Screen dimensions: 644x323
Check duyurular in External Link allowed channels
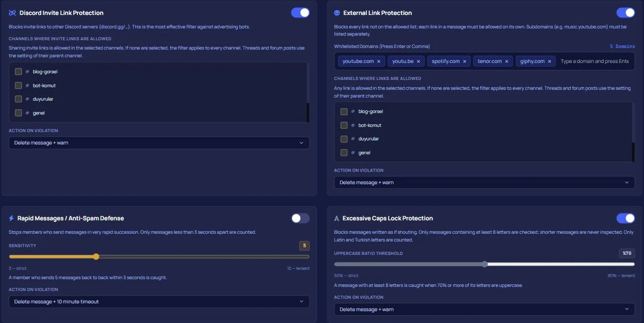coord(344,139)
